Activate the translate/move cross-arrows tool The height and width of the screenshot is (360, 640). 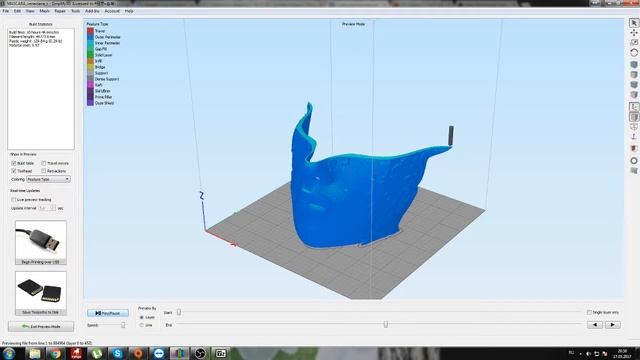[634, 33]
